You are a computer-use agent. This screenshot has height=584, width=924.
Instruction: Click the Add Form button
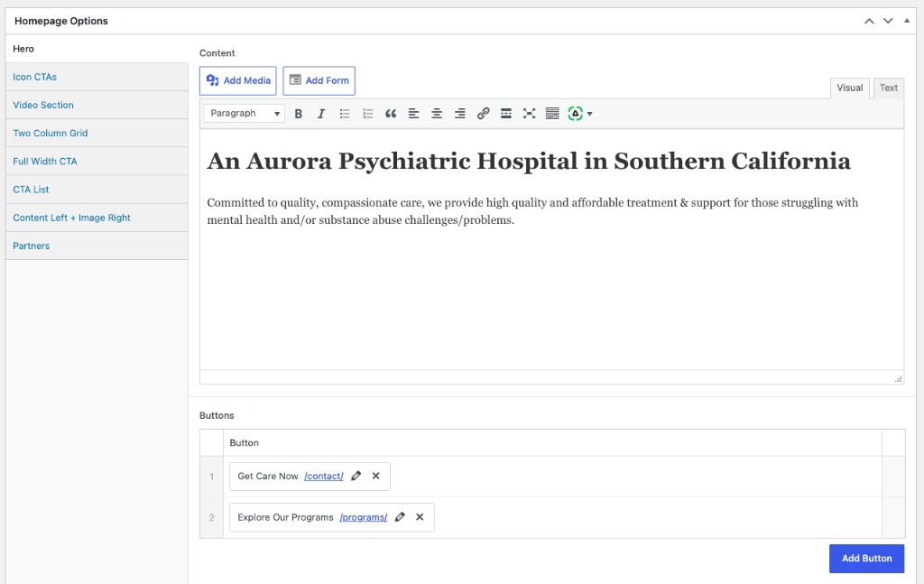(319, 80)
